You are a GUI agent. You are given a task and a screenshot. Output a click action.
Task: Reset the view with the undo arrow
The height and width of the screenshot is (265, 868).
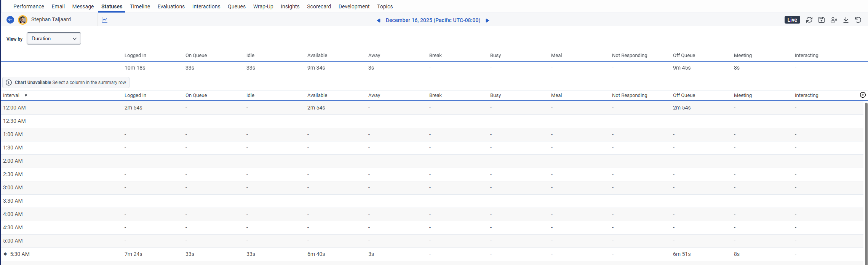tap(858, 20)
